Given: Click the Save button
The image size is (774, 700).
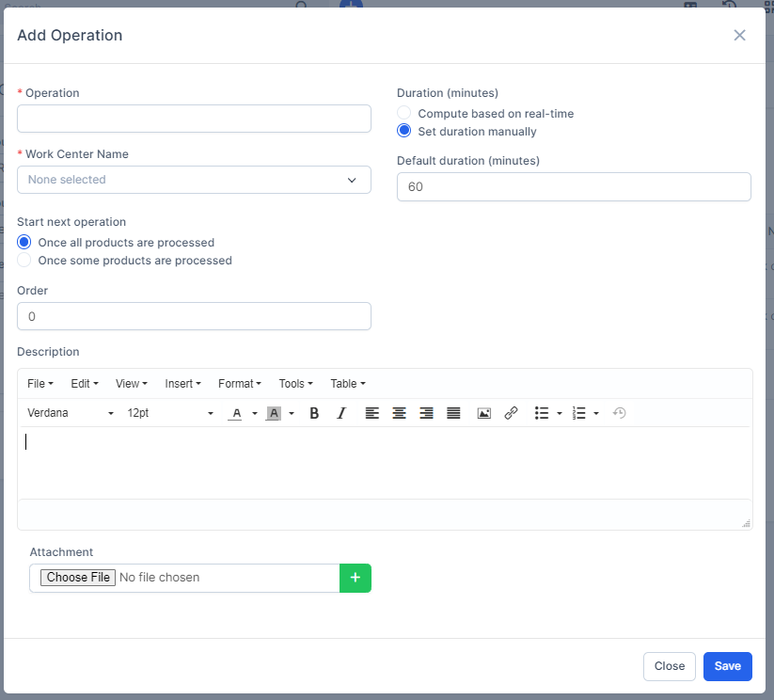Looking at the screenshot, I should 728,666.
